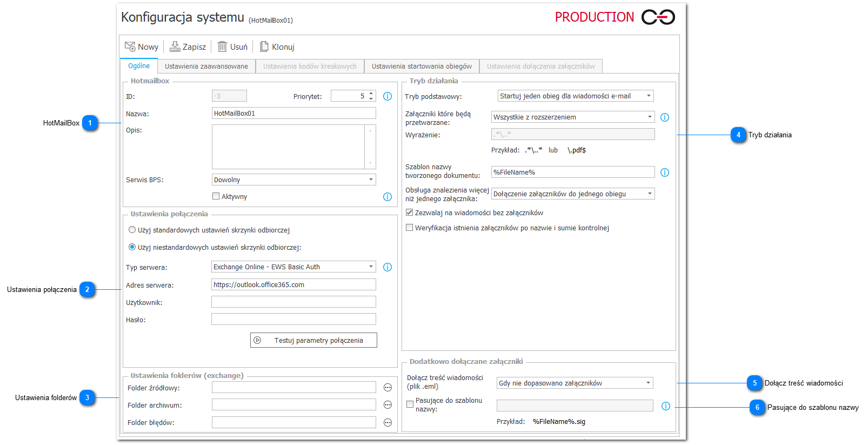Open Ustawienia startowania obiegów tab

point(422,67)
